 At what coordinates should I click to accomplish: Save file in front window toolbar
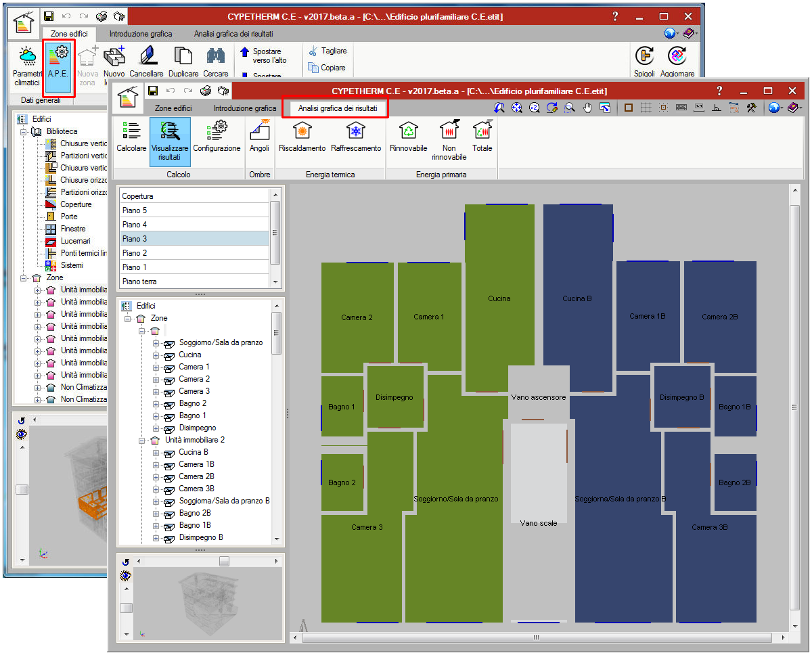click(153, 91)
